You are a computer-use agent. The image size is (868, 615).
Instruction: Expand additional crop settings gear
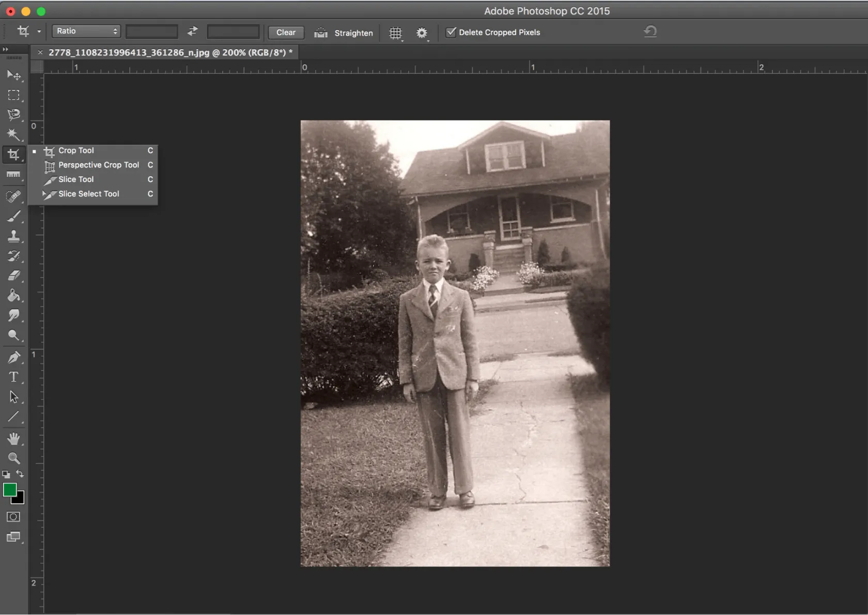tap(422, 33)
